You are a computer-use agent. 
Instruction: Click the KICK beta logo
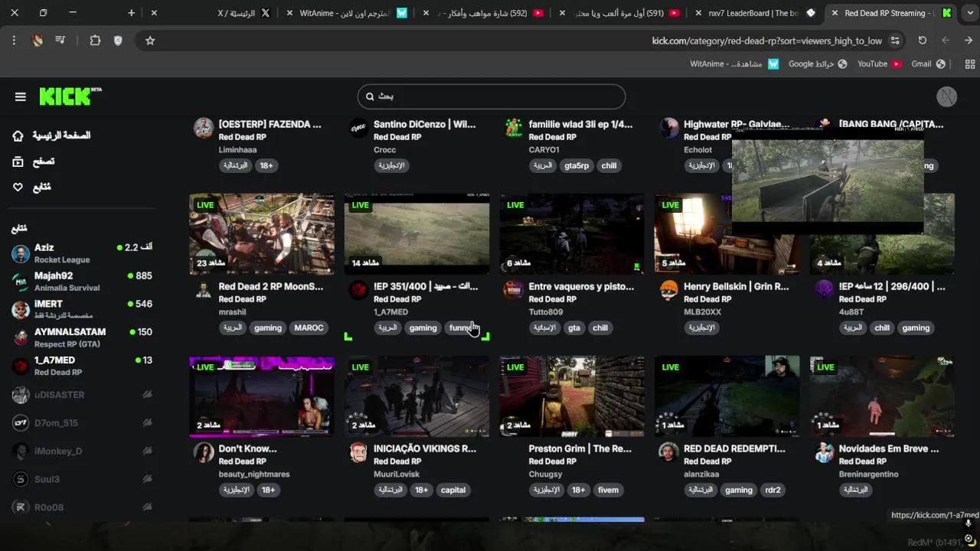point(70,96)
